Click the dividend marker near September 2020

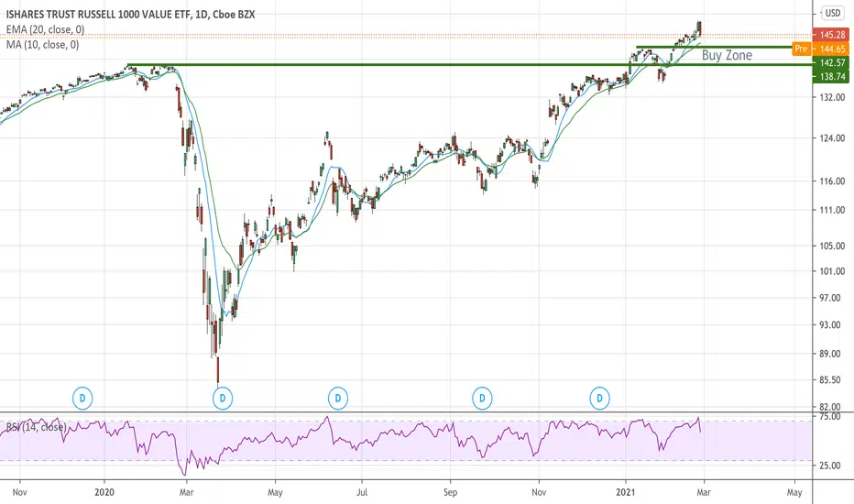pos(482,399)
